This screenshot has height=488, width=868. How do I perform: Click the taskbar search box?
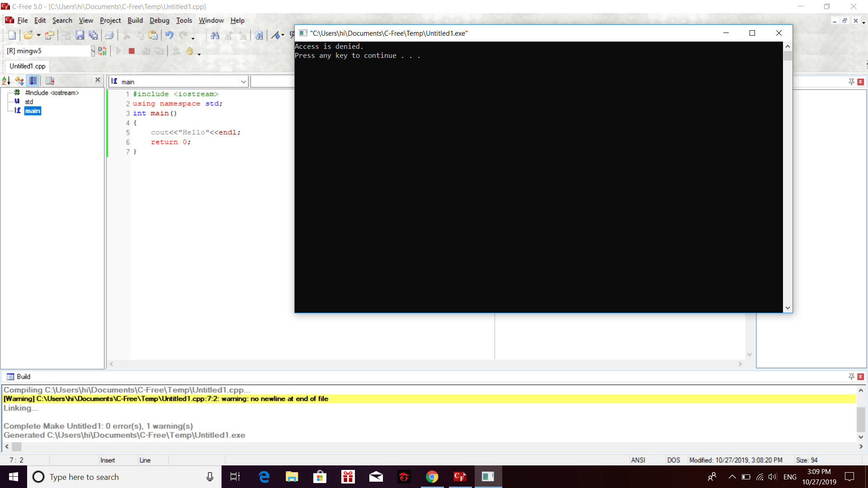click(x=118, y=477)
